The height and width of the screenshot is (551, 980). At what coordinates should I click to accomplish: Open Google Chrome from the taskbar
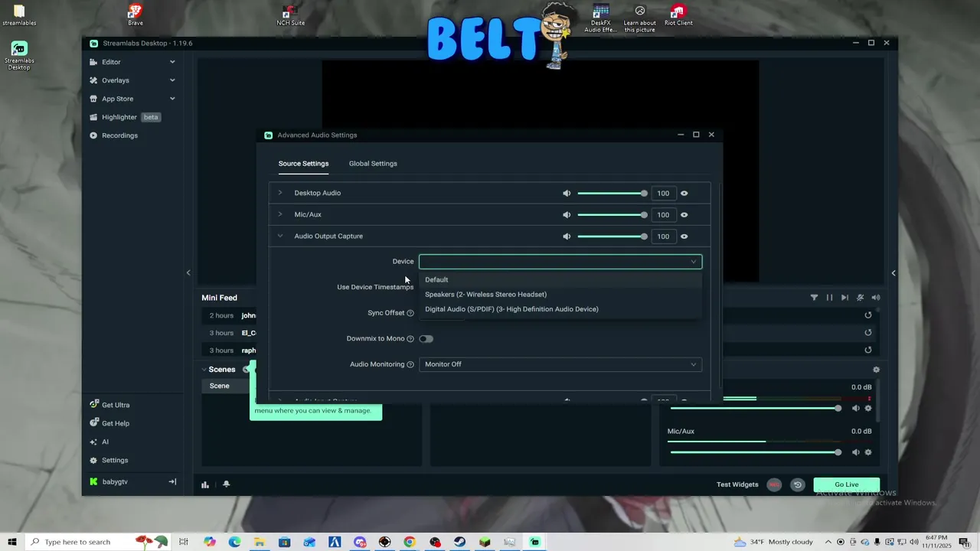click(410, 542)
